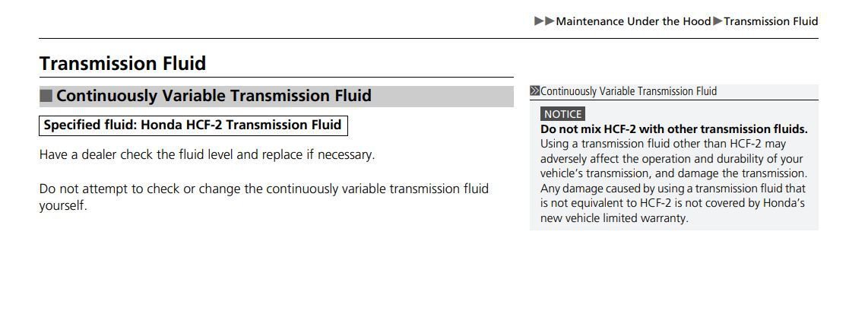Click the sidebar Continuously Variable Transmission Fluid title
Image resolution: width=868 pixels, height=311 pixels.
(x=629, y=91)
